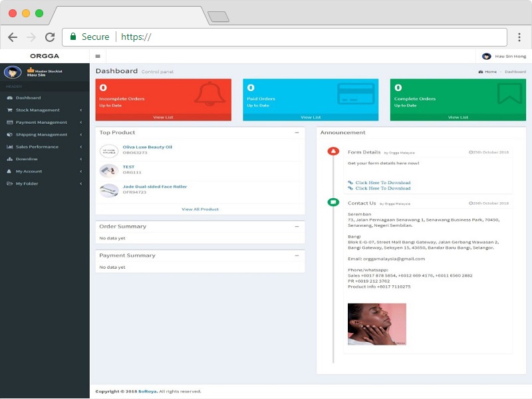Click the face image thumbnail in Contact Us
Screen dimensions: 532x399
(x=376, y=324)
